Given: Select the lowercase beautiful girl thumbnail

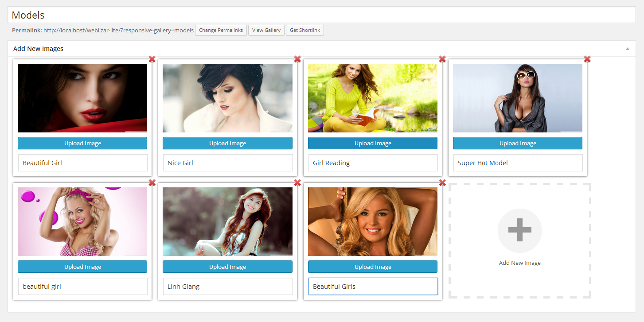Looking at the screenshot, I should [x=82, y=221].
